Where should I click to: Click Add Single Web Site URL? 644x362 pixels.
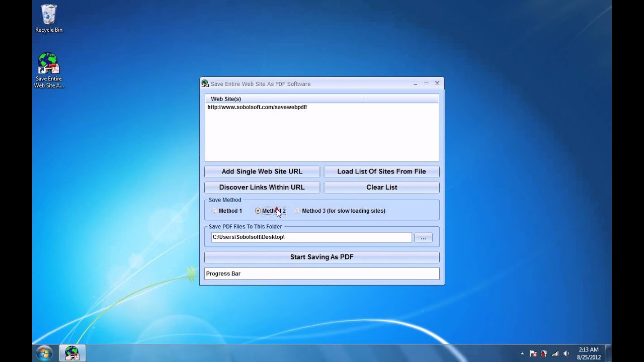point(262,171)
